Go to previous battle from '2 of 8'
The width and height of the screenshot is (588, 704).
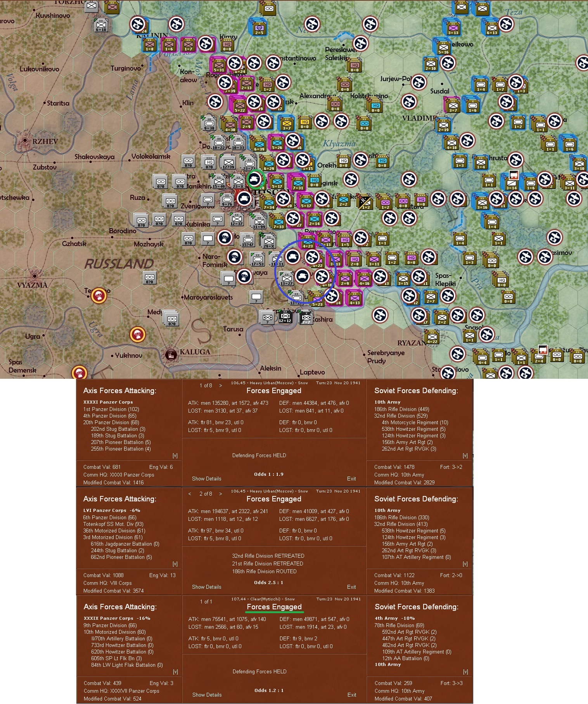(190, 494)
